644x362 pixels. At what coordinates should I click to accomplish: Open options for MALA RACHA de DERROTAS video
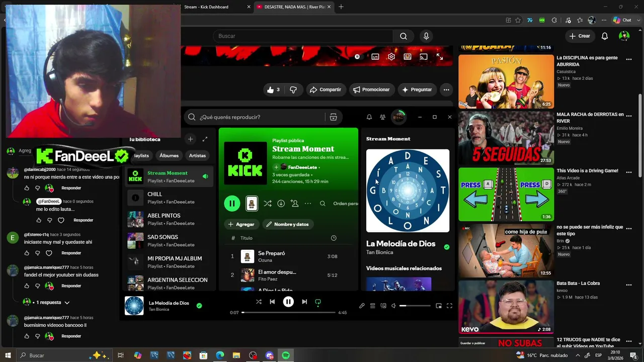(628, 115)
